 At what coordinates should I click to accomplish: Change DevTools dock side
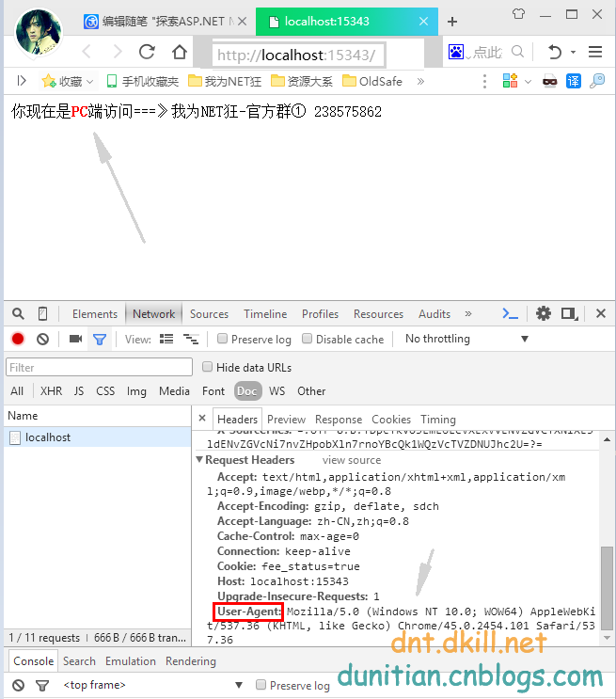[x=569, y=314]
